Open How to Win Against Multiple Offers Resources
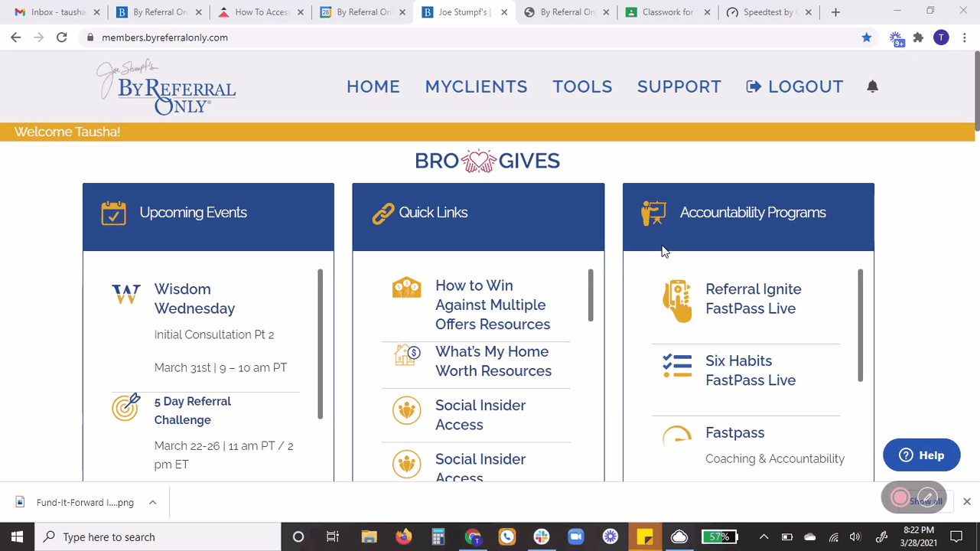The width and height of the screenshot is (980, 551). click(x=493, y=305)
